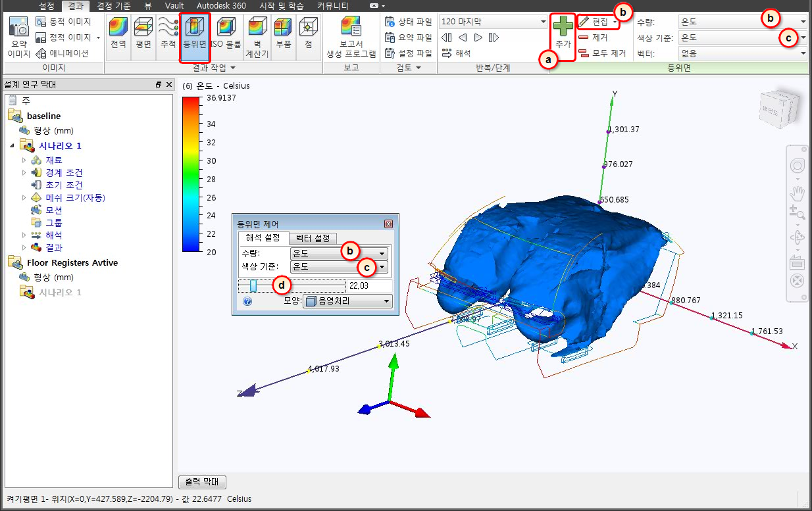Jump to the first iteration step
This screenshot has height=511, width=812.
447,37
